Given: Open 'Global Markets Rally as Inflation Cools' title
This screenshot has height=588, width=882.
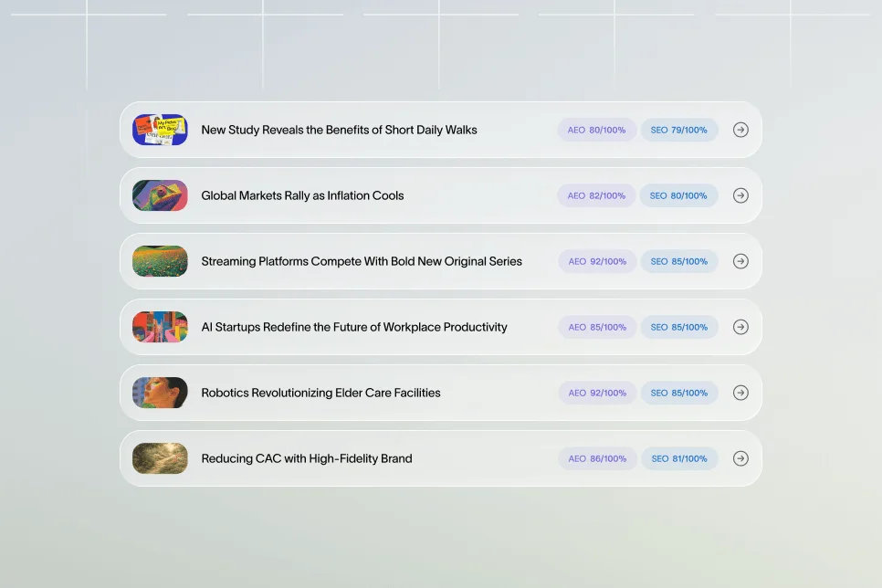Looking at the screenshot, I should tap(302, 195).
